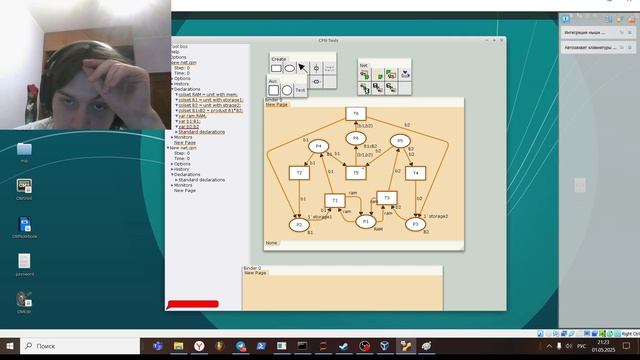The width and height of the screenshot is (640, 360).
Task: Select declaration var ram:RAM
Action: (x=192, y=116)
